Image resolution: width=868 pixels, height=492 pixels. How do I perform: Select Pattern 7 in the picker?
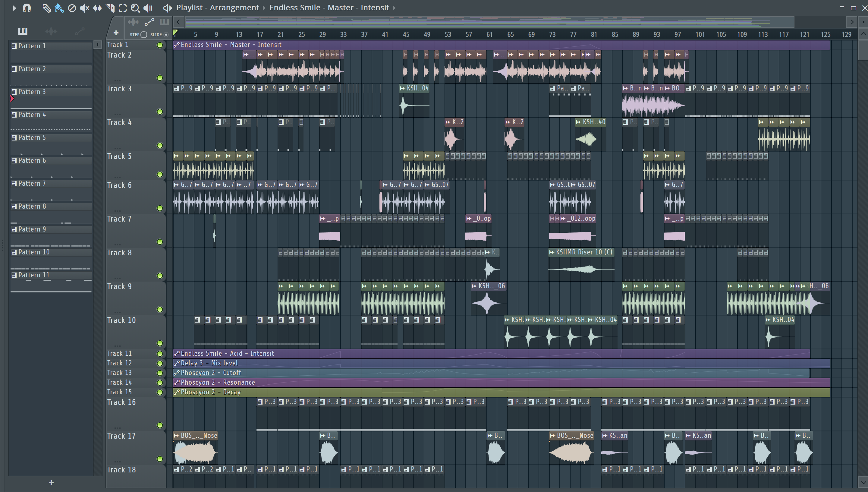pos(51,184)
